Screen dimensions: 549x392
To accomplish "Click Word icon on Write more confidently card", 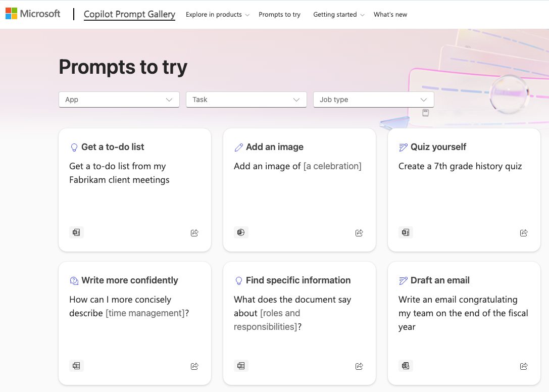I will tap(76, 366).
